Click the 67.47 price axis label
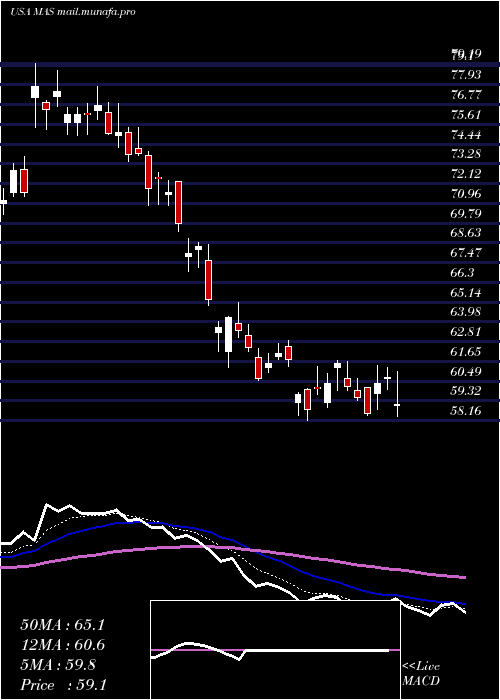 pyautogui.click(x=466, y=253)
